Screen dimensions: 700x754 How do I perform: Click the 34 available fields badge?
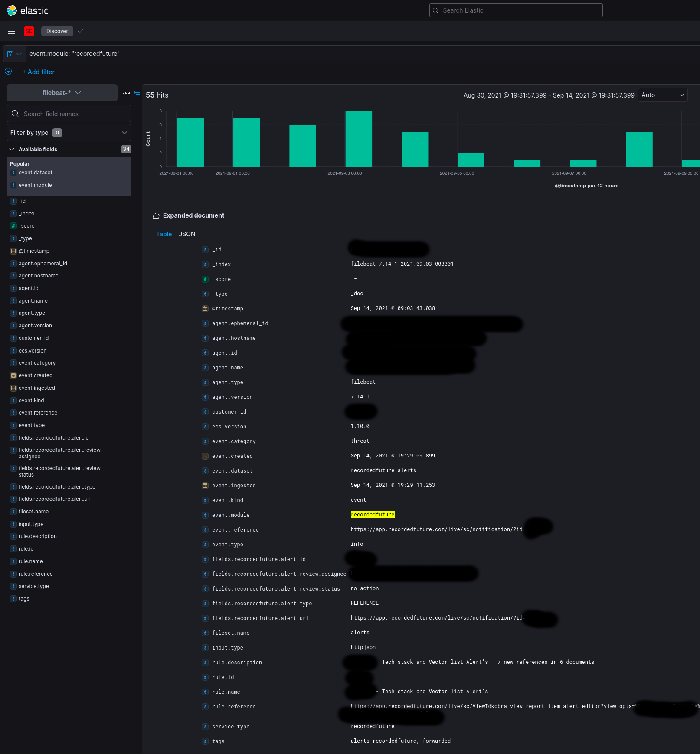coord(126,149)
